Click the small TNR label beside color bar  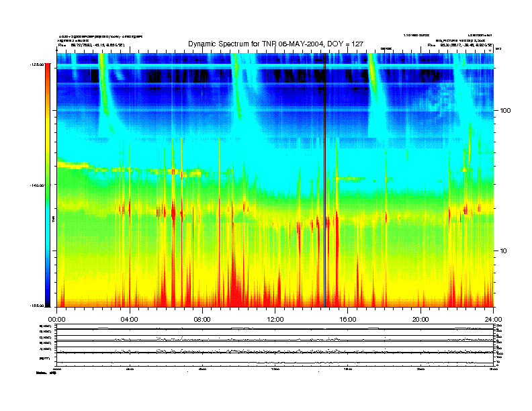53,219
